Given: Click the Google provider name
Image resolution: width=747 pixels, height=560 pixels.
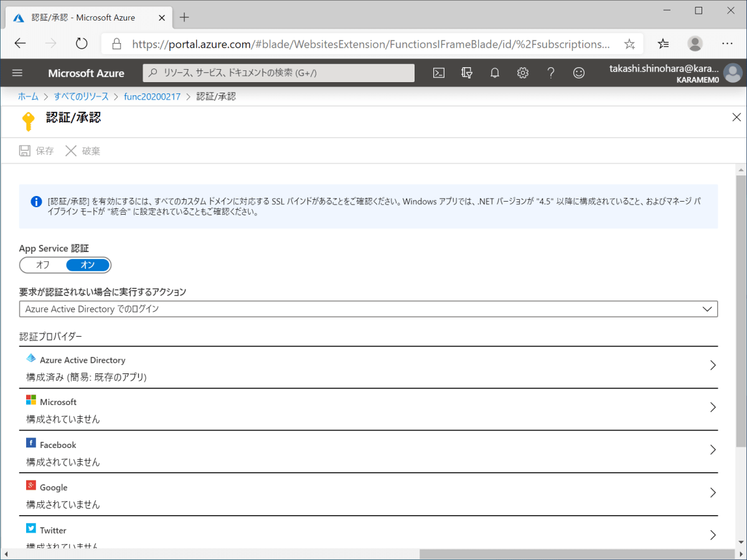Looking at the screenshot, I should tap(54, 488).
